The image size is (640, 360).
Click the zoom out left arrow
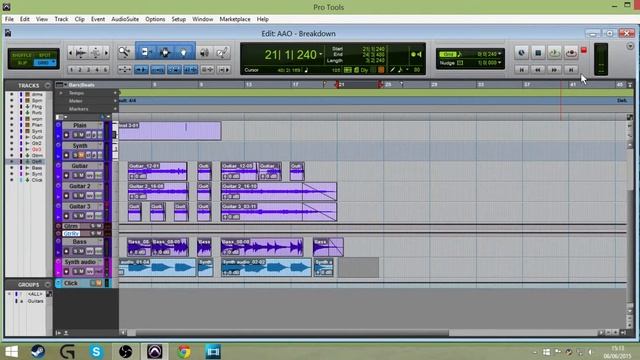pyautogui.click(x=71, y=53)
